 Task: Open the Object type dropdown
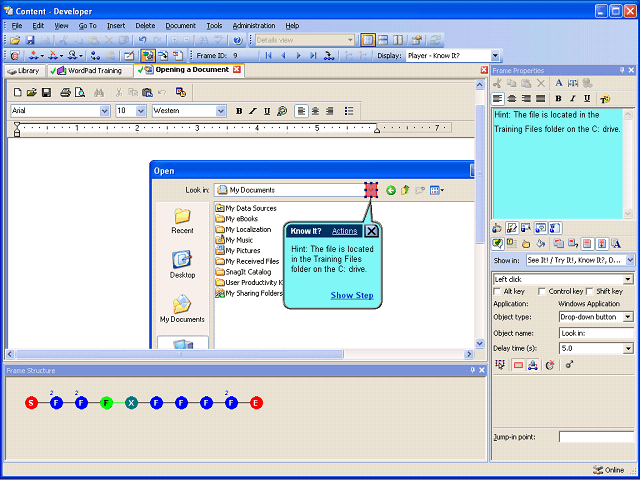(x=629, y=317)
